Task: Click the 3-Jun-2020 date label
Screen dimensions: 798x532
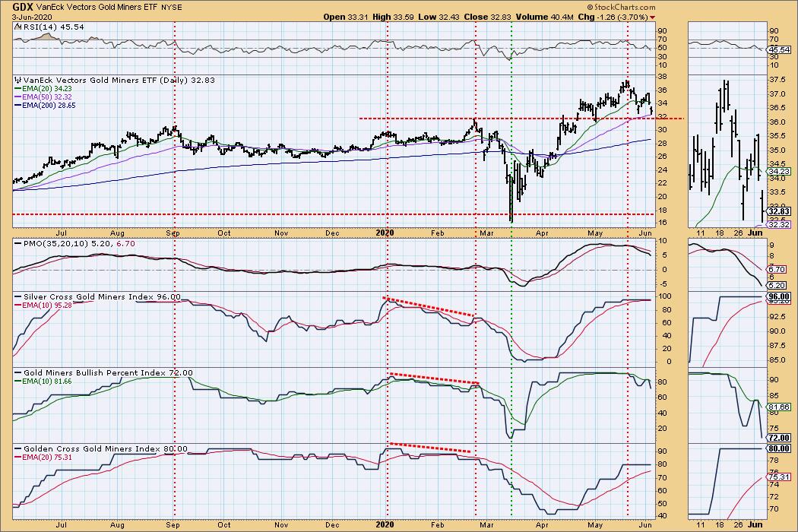Action: click(x=30, y=17)
